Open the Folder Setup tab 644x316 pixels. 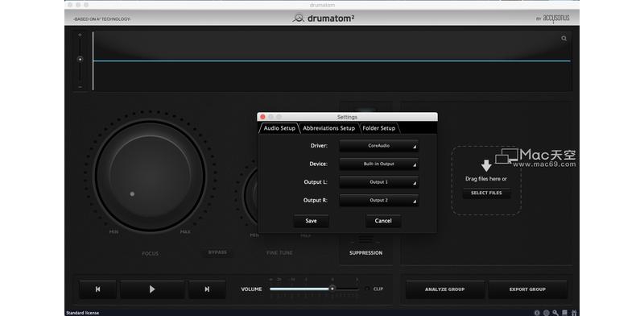(x=378, y=128)
